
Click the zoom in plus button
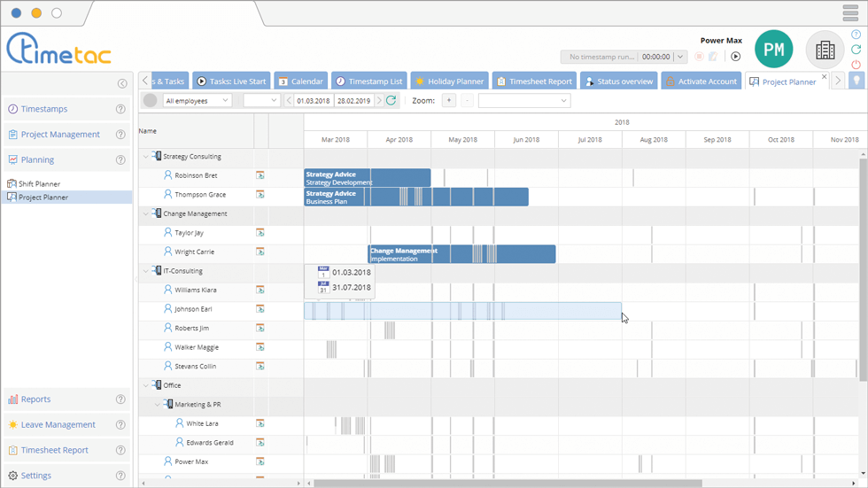click(x=449, y=101)
